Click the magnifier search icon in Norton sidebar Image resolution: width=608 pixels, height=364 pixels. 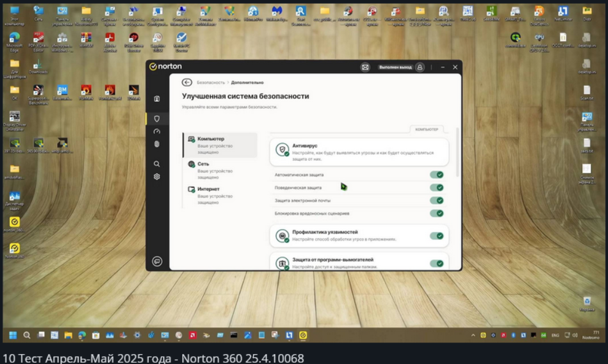pos(157,164)
